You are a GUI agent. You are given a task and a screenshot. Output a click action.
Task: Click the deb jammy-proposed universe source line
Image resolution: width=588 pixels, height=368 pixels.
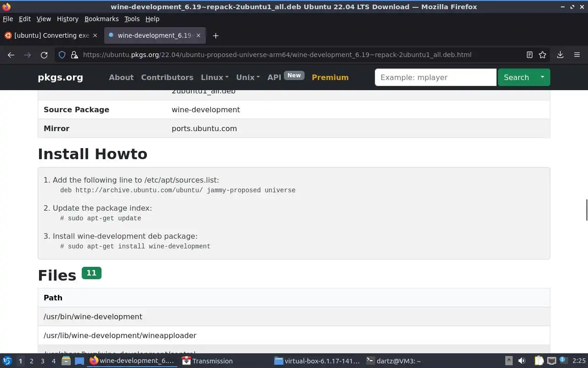[x=178, y=190]
